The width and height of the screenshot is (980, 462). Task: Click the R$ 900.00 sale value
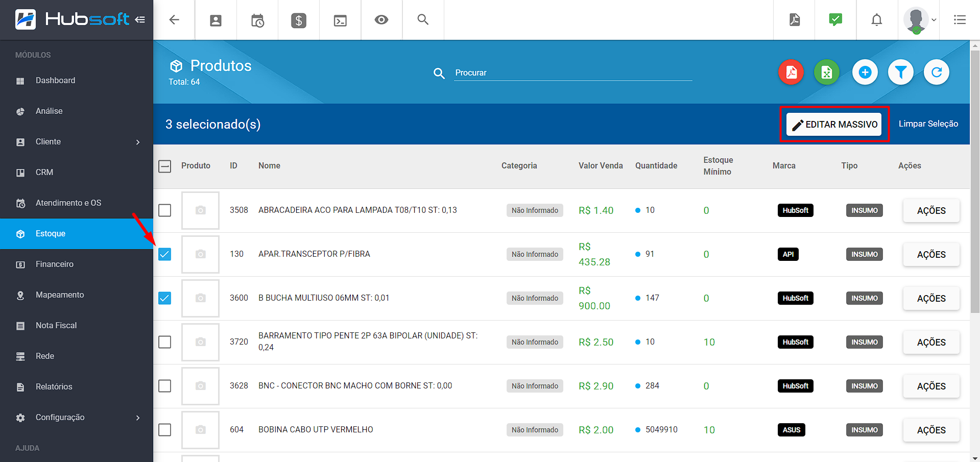pyautogui.click(x=594, y=298)
